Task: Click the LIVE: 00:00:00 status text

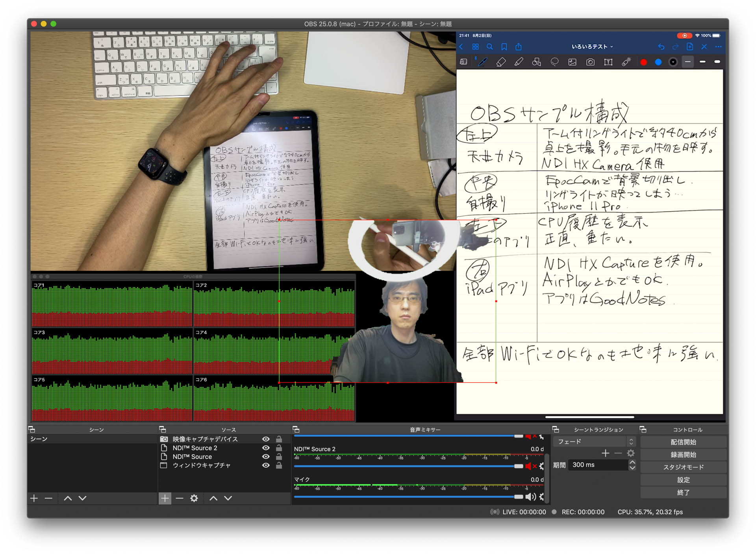Action: (524, 512)
